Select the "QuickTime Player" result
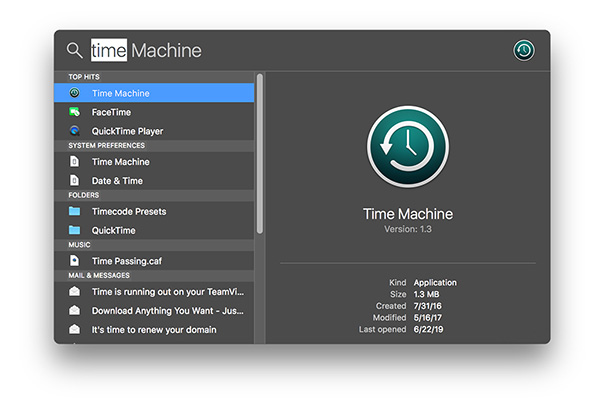600x400 pixels. click(154, 131)
